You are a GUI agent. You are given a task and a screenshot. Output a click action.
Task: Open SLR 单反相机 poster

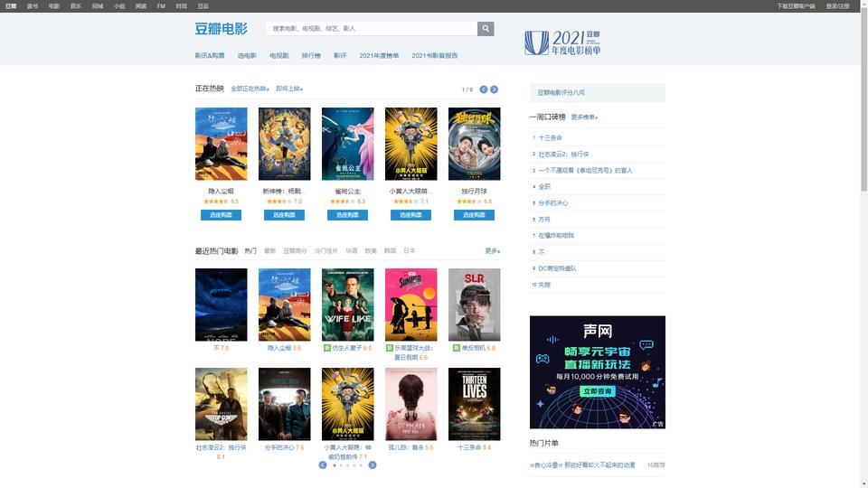(x=474, y=305)
